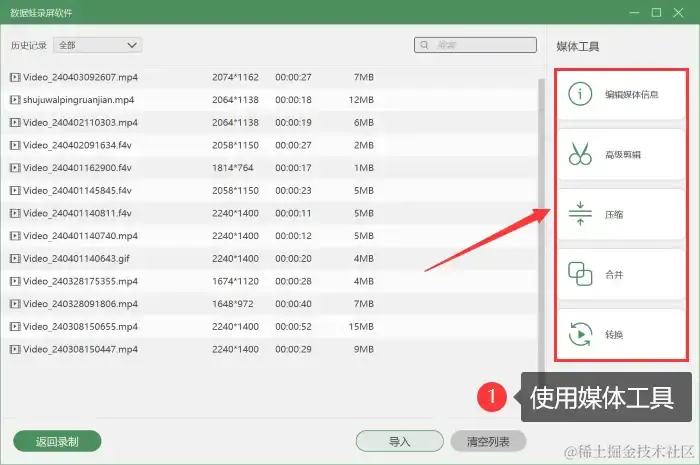This screenshot has height=465, width=700.
Task: Click the magnifier icon in search box
Action: tap(425, 45)
